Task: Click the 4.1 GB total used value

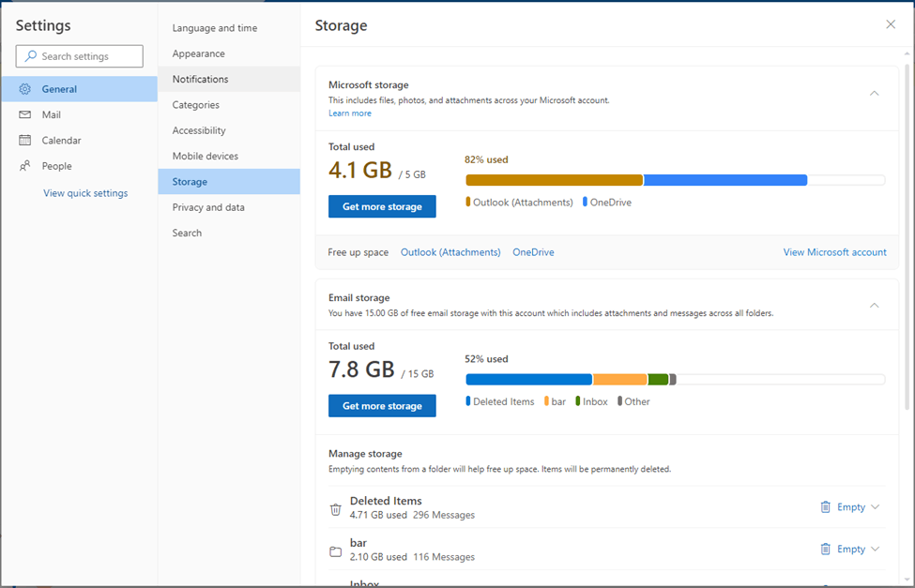Action: point(360,171)
